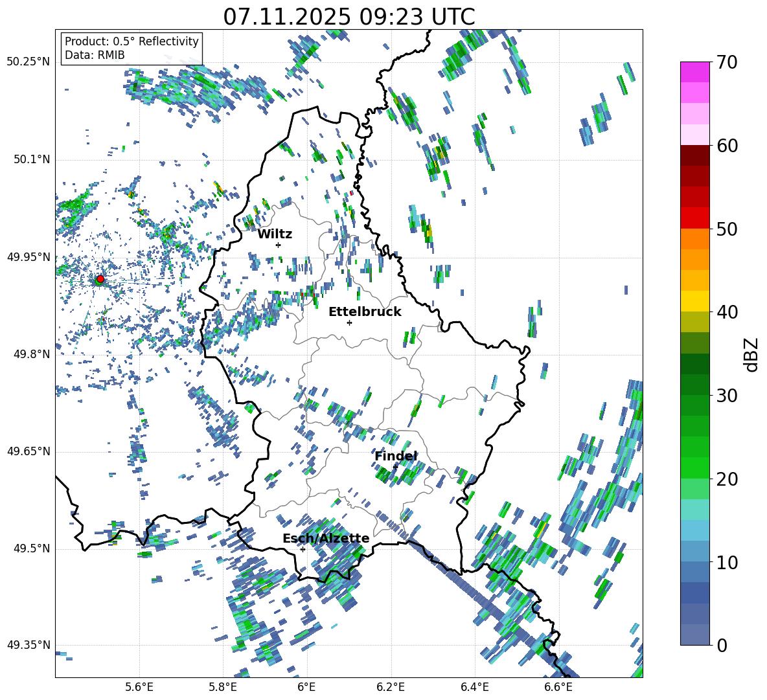Click the 50.1°N latitude label

coord(31,159)
